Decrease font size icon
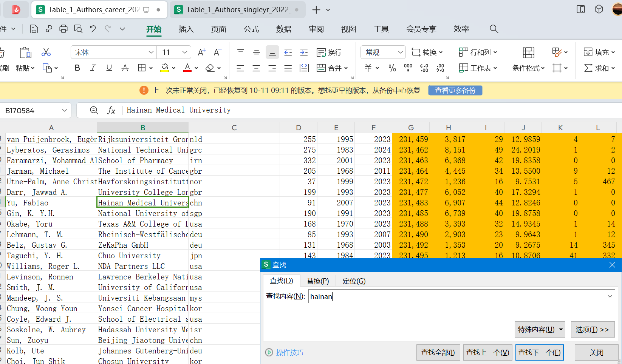 (218, 52)
